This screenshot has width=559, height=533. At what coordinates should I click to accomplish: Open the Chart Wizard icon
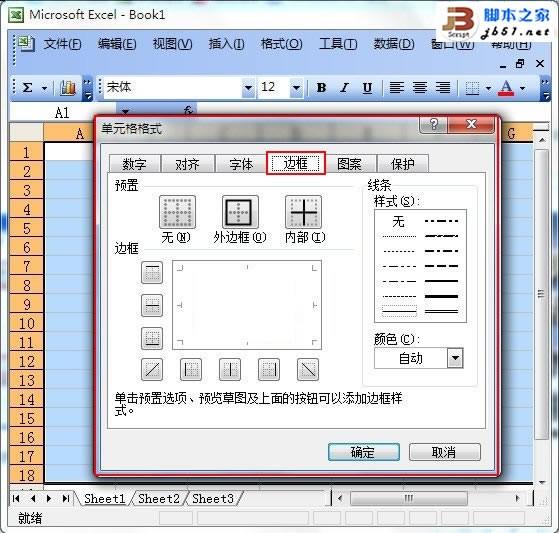pos(68,88)
